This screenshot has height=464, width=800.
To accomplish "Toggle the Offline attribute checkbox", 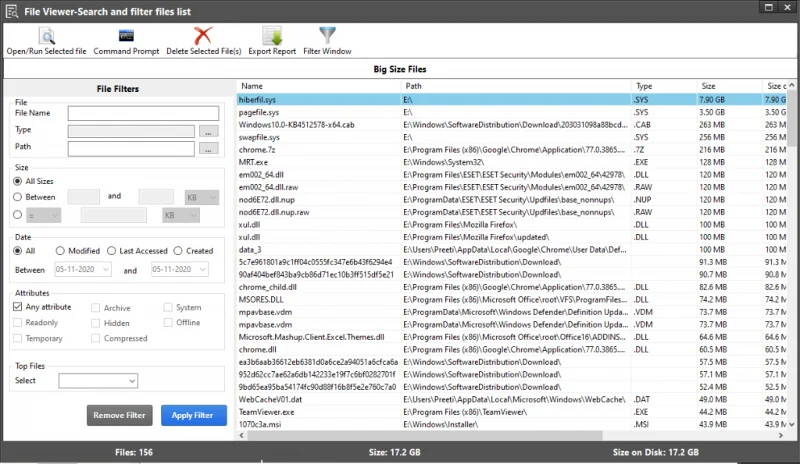I will pyautogui.click(x=168, y=323).
